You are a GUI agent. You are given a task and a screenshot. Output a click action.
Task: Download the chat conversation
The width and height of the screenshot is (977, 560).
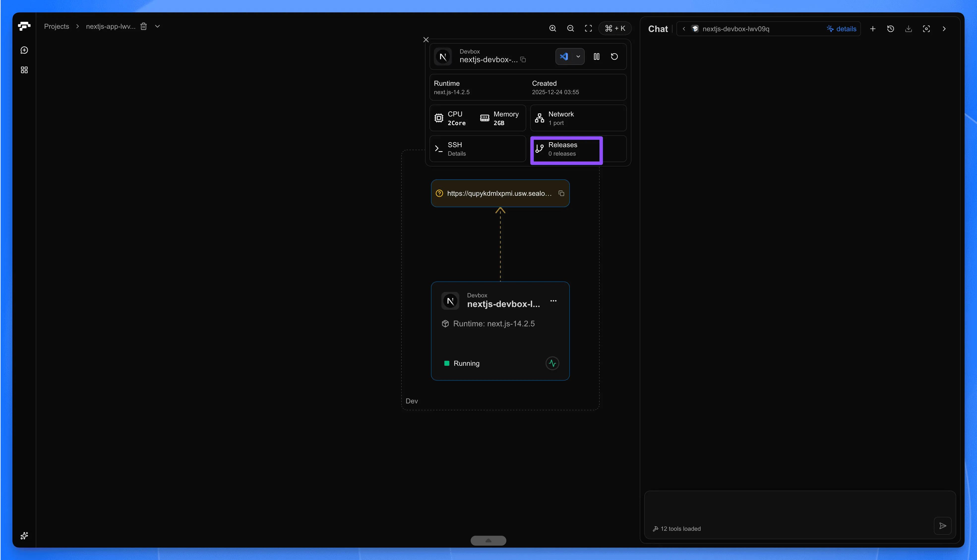(909, 29)
